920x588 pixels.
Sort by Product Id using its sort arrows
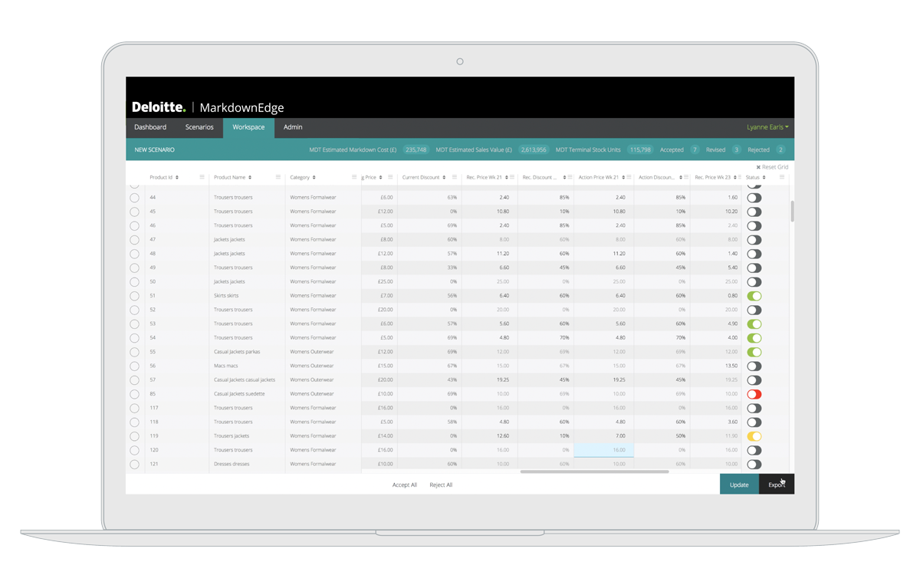click(x=177, y=177)
